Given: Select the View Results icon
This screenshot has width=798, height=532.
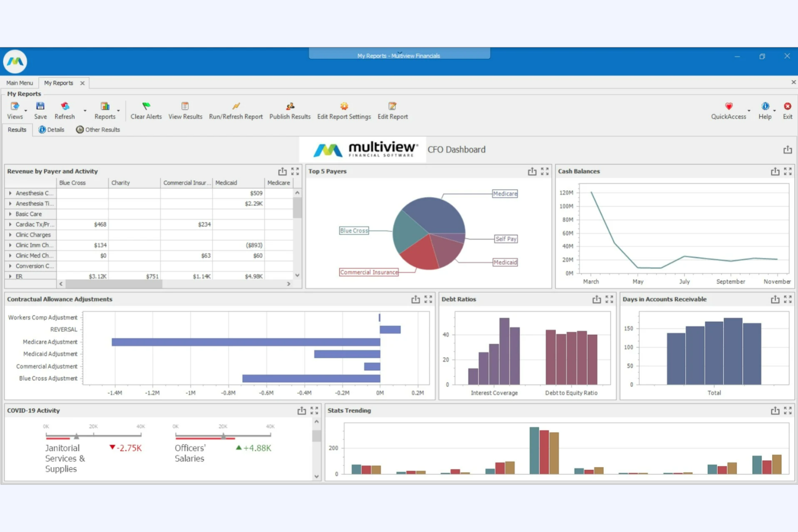Looking at the screenshot, I should click(185, 106).
